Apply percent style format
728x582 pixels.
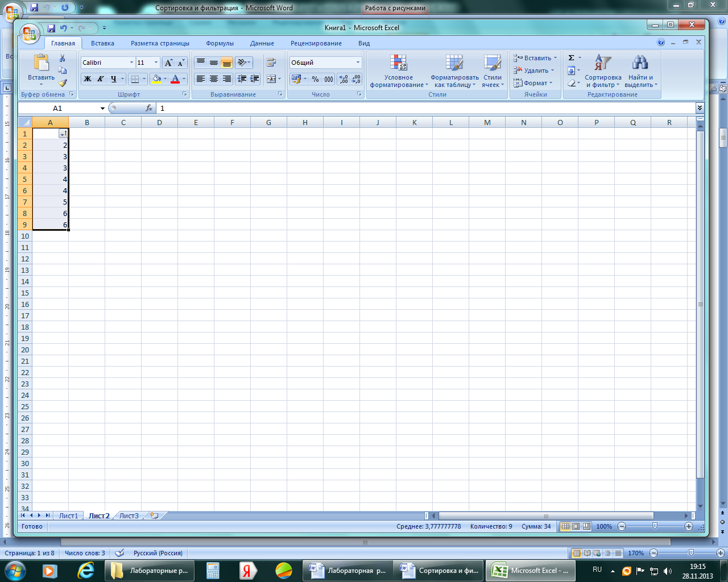(315, 79)
